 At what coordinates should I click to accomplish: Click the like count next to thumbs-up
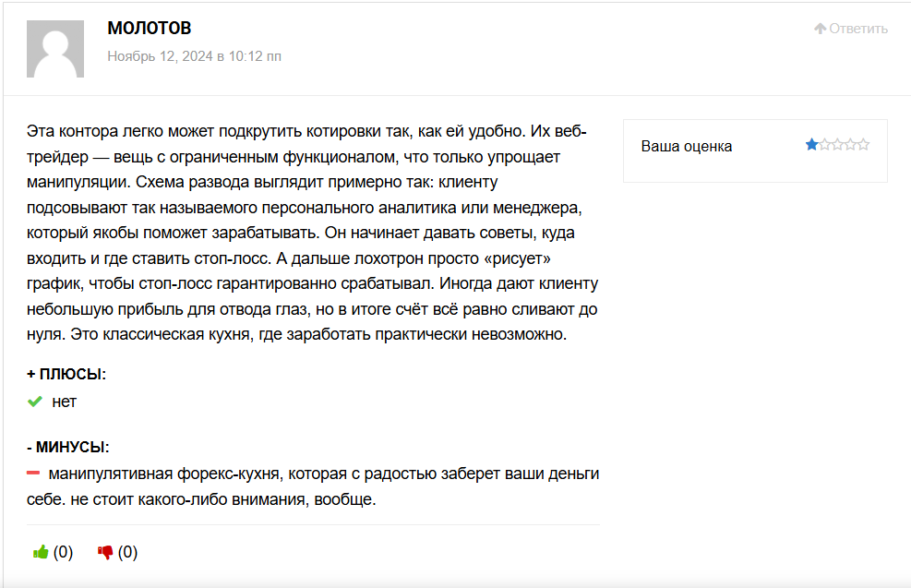(x=63, y=552)
